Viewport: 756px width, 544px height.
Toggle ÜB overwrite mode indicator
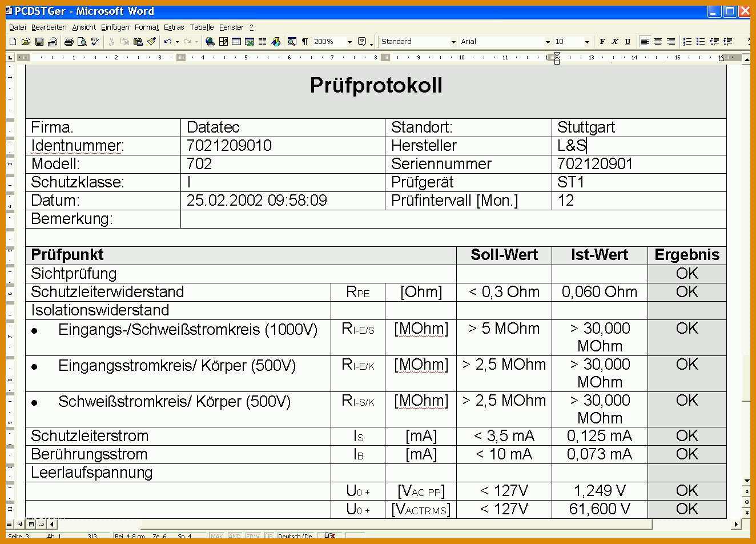click(x=268, y=537)
